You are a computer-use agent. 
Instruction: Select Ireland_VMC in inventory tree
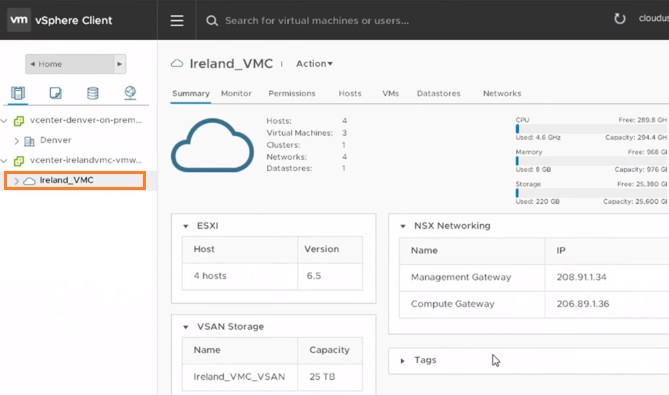(67, 180)
